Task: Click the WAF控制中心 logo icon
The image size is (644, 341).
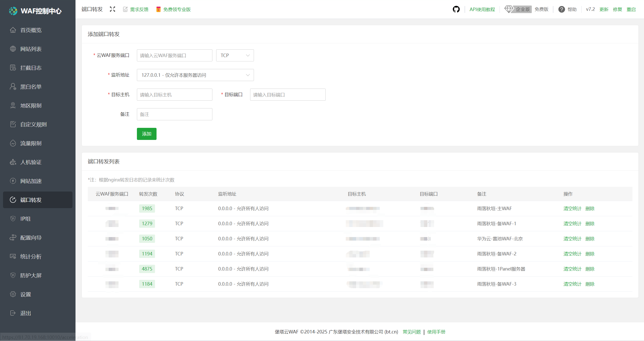Action: click(13, 11)
